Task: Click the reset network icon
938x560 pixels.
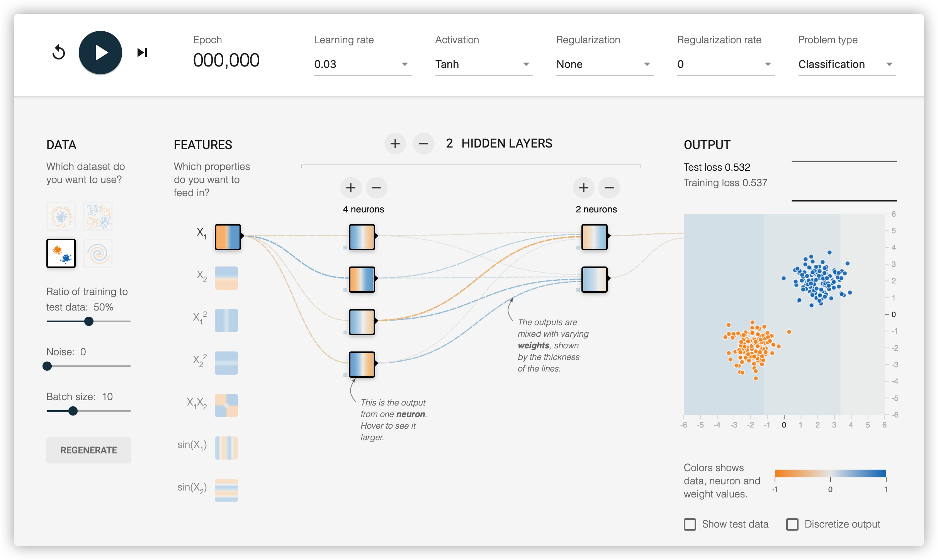Action: pos(59,53)
